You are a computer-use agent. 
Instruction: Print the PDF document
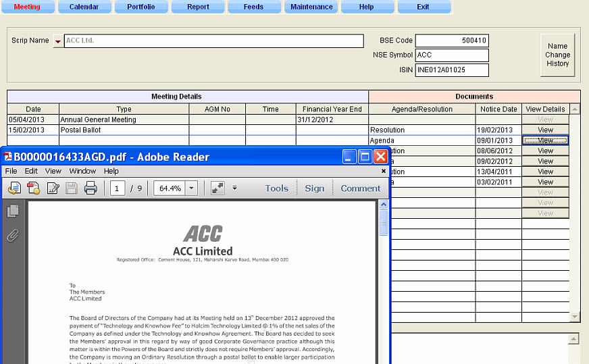[91, 188]
